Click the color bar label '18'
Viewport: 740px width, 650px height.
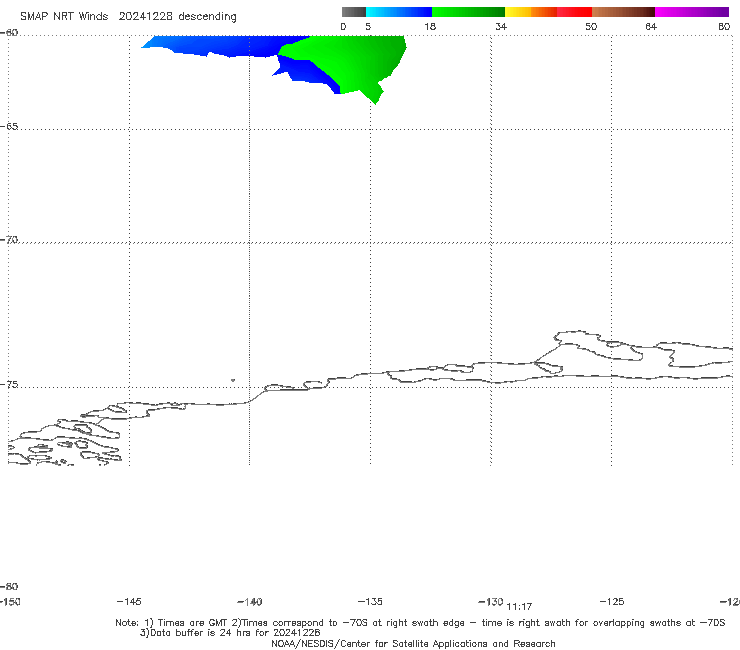pyautogui.click(x=430, y=26)
